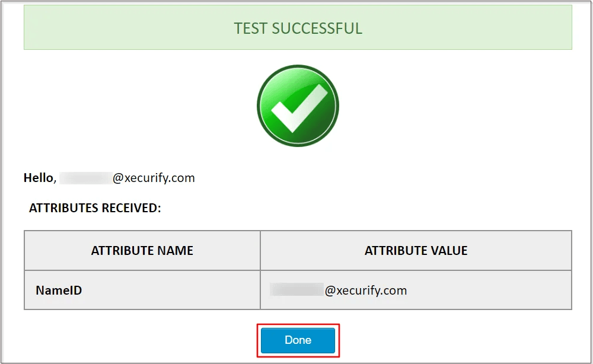593x364 pixels.
Task: Click the white tick inside the green circle
Action: pyautogui.click(x=299, y=108)
